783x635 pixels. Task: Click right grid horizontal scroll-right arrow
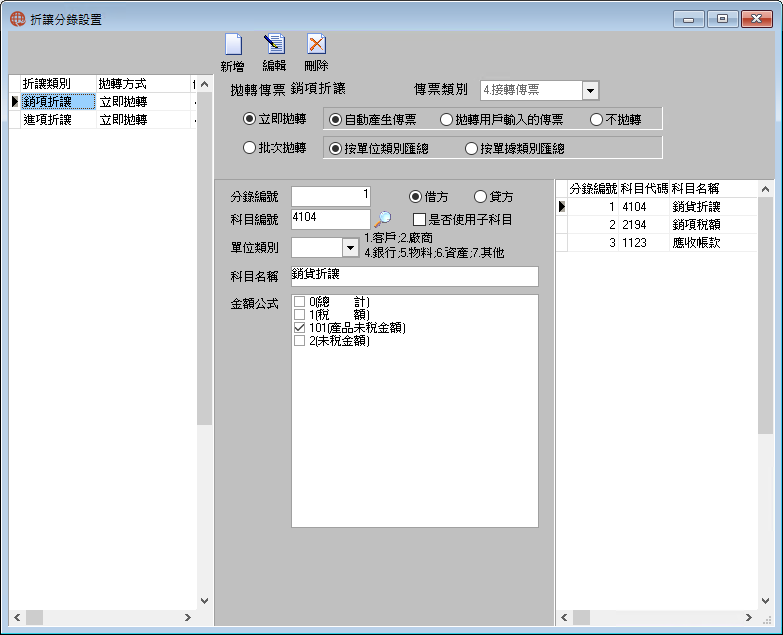(749, 618)
